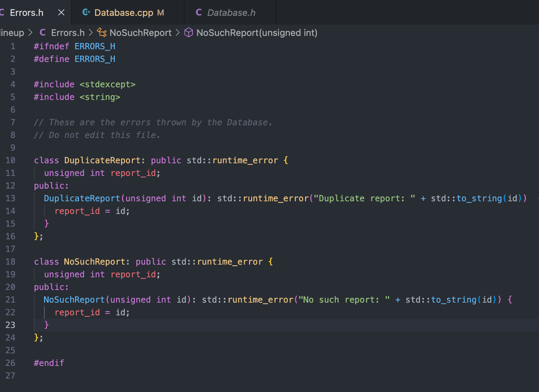The height and width of the screenshot is (392, 539).
Task: Open the lineup folder breadcrumb
Action: [x=12, y=33]
